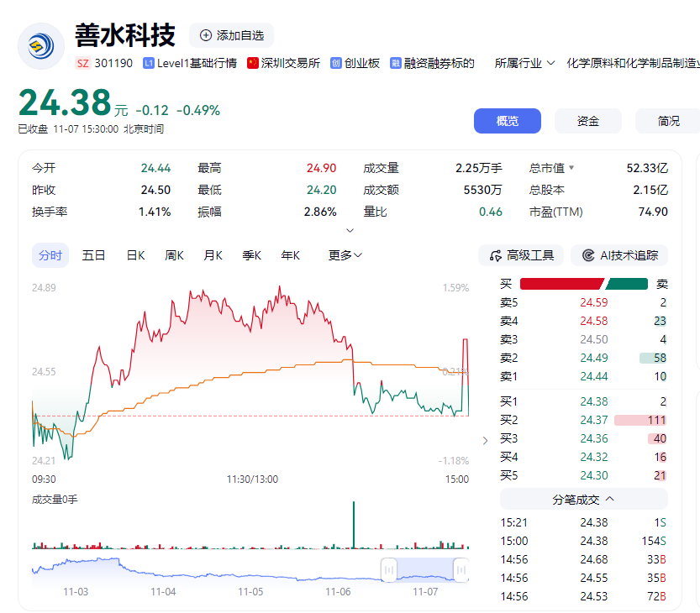This screenshot has width=700, height=613.
Task: Click the 创业板 board icon
Action: pos(336,63)
